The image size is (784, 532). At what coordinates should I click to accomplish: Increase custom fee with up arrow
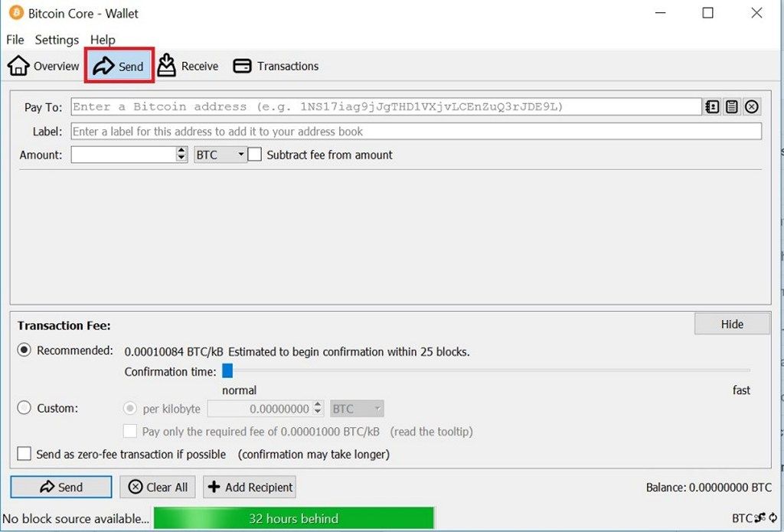[x=318, y=404]
